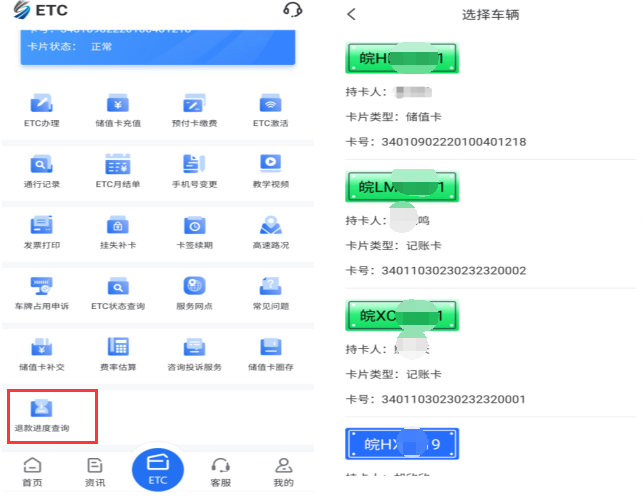Tap 发票打印 invoice printing icon

click(42, 231)
